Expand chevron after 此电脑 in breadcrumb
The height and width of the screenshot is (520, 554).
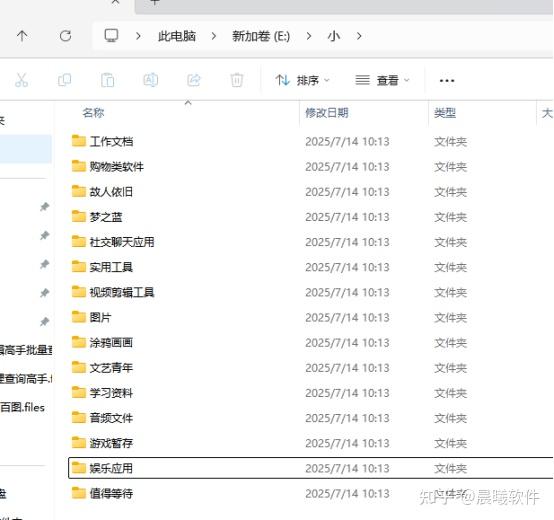214,36
